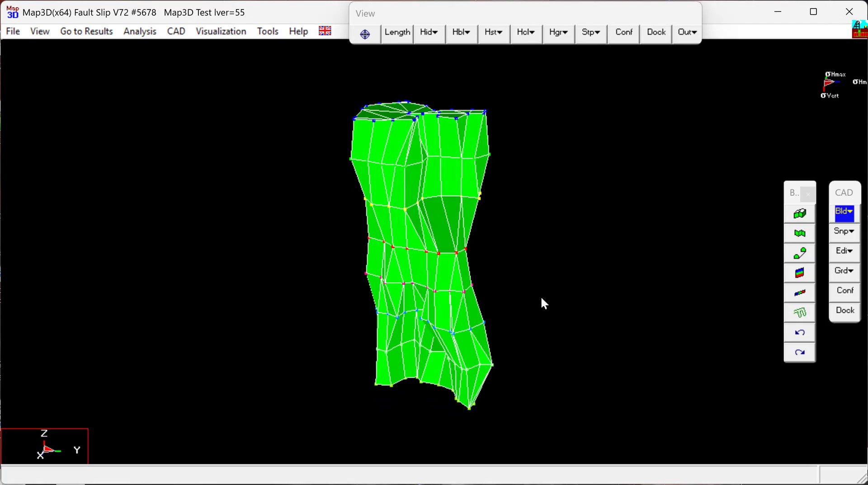
Task: Expand the Snp snap dropdown
Action: coord(844,232)
